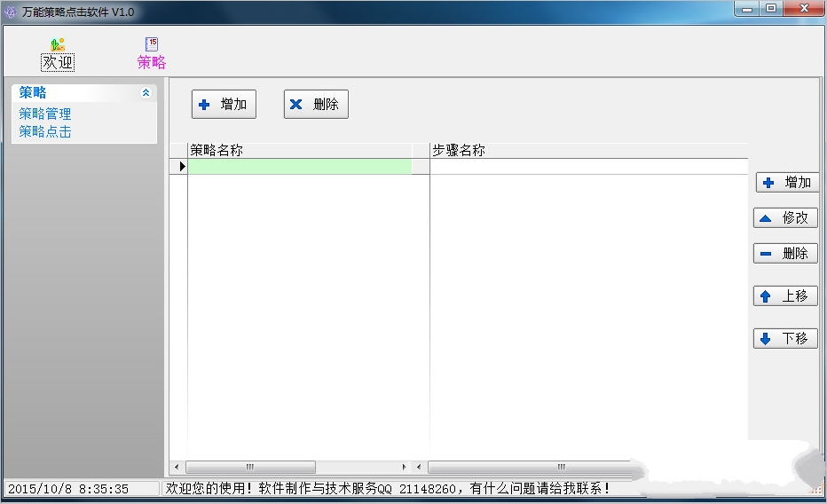
Task: Click the step table horizontal scrollbar thumb
Action: tap(530, 467)
